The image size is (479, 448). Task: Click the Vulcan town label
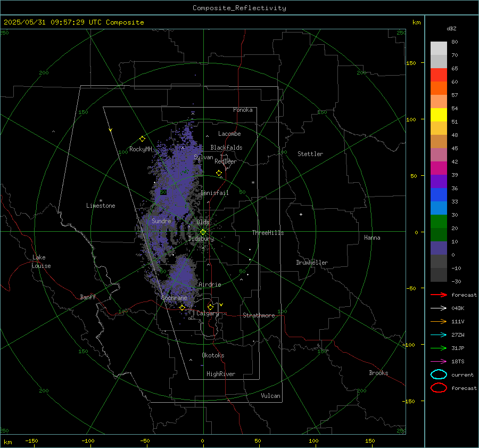pos(271,396)
